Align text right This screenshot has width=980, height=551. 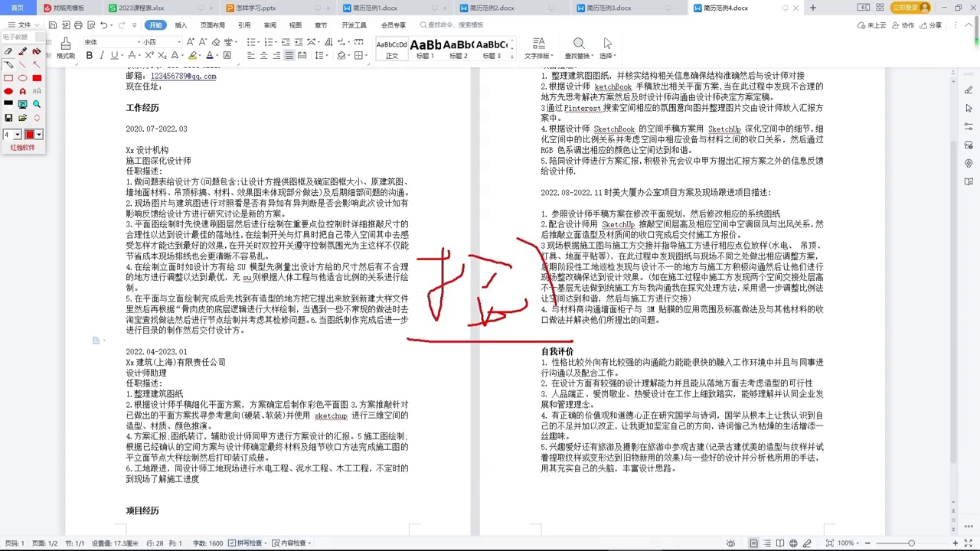click(276, 55)
